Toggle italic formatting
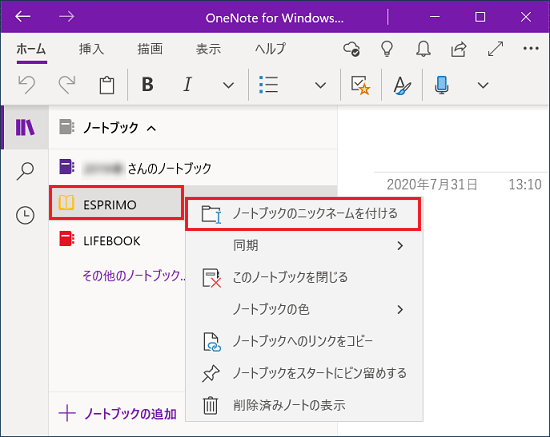Viewport: 550px width, 437px height. tap(188, 85)
